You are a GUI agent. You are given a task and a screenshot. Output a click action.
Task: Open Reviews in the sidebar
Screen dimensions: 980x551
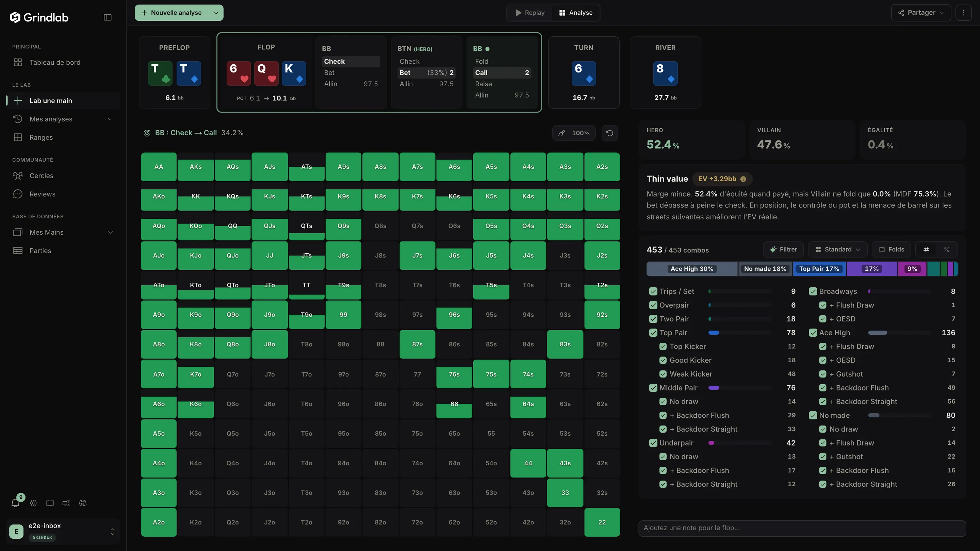[63, 194]
